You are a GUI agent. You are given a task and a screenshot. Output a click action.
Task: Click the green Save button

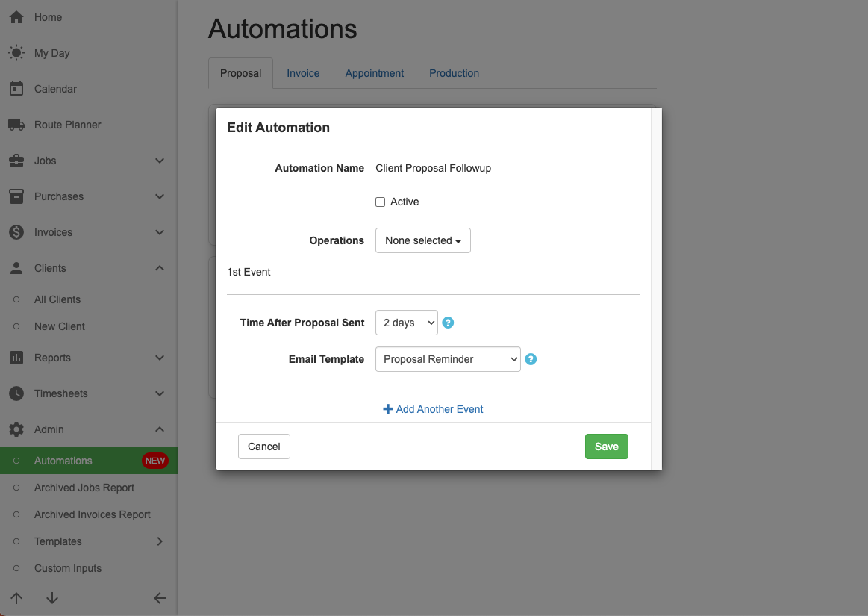pos(606,447)
